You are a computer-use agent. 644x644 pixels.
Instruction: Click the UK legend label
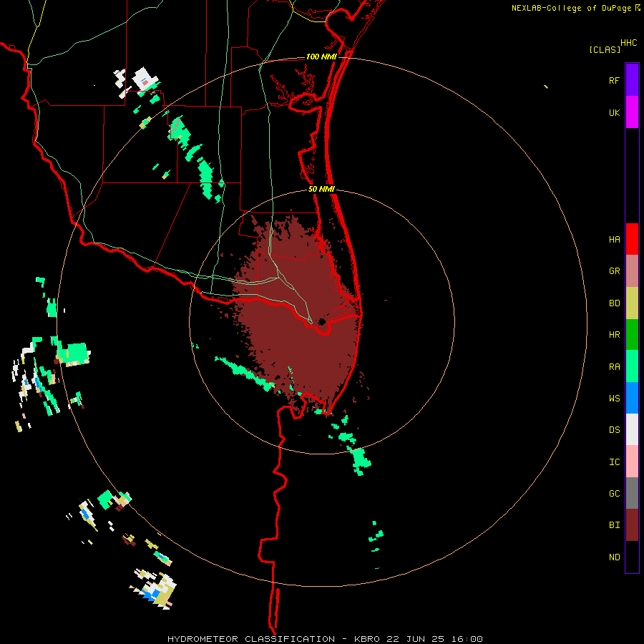pos(614,112)
